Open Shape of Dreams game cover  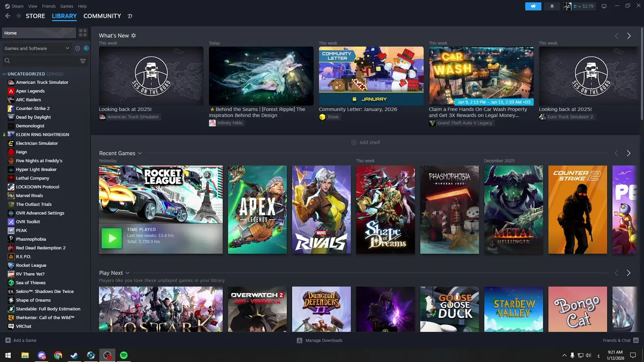[385, 210]
